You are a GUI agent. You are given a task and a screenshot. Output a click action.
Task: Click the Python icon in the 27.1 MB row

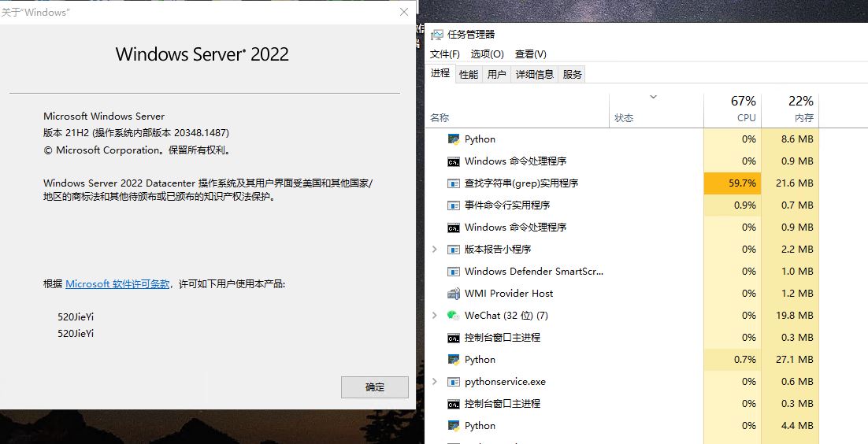(x=454, y=360)
